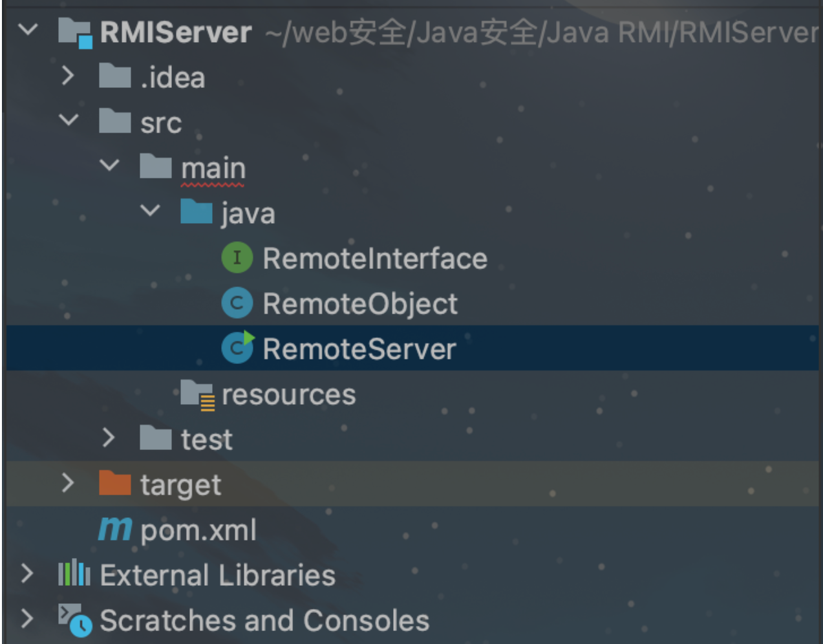Click the java sources folder icon
The height and width of the screenshot is (644, 823).
point(197,212)
